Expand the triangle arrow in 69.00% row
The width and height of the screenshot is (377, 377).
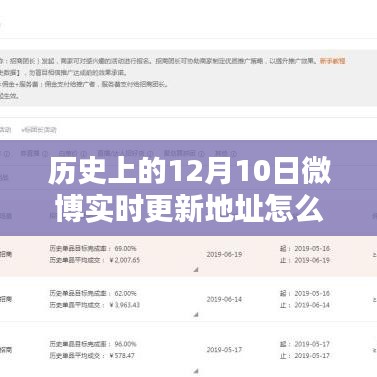coord(196,269)
